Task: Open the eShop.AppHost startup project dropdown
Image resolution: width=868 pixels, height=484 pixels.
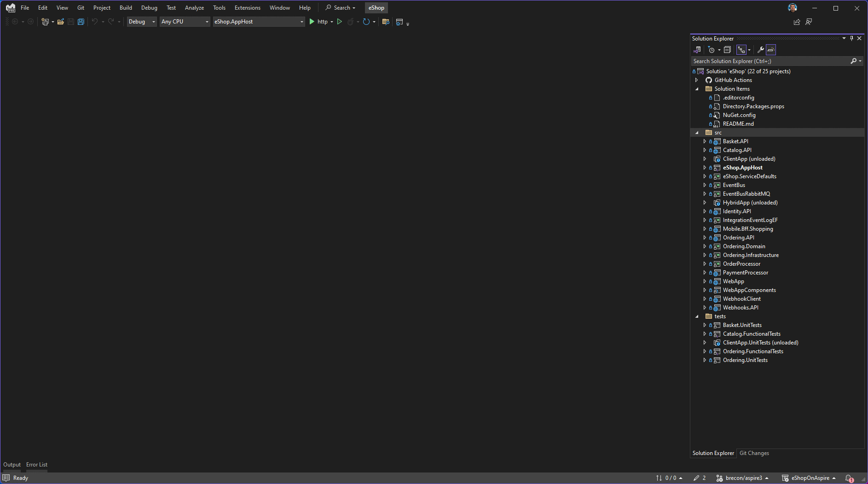Action: [259, 22]
